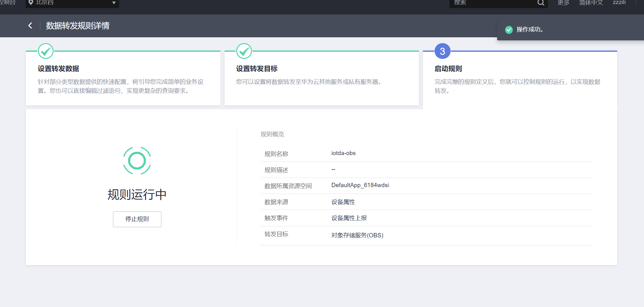Click the 数据来源 field label
The width and height of the screenshot is (644, 307).
click(276, 202)
